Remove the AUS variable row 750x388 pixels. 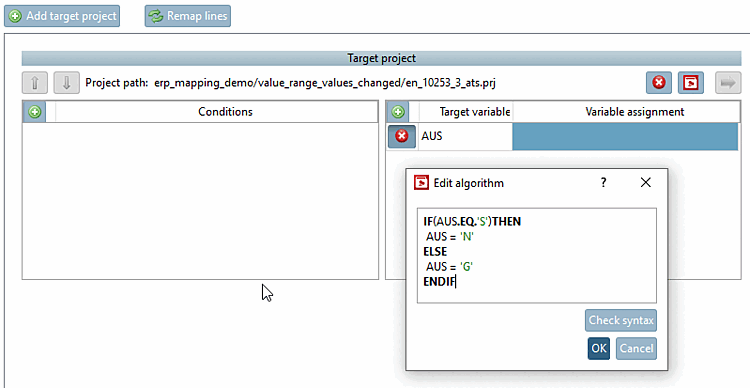tap(402, 136)
